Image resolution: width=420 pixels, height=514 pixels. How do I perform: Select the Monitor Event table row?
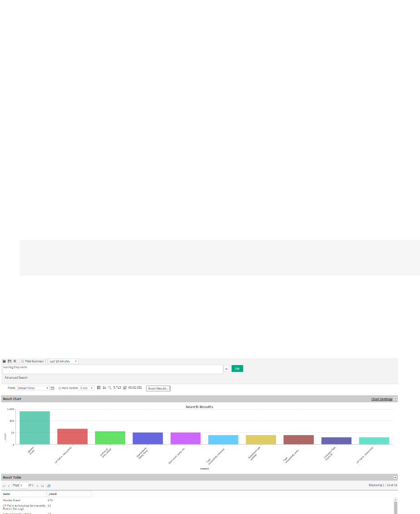point(198,500)
